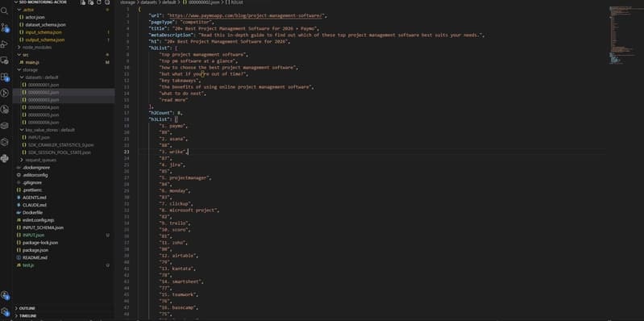The width and height of the screenshot is (644, 321).
Task: Create a new file in explorer header
Action: click(x=83, y=2)
